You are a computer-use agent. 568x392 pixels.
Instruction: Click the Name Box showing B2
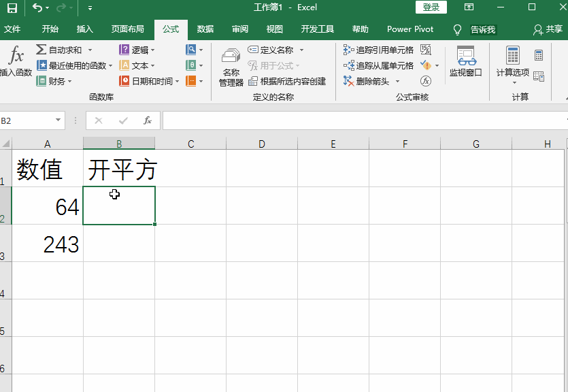click(x=26, y=120)
